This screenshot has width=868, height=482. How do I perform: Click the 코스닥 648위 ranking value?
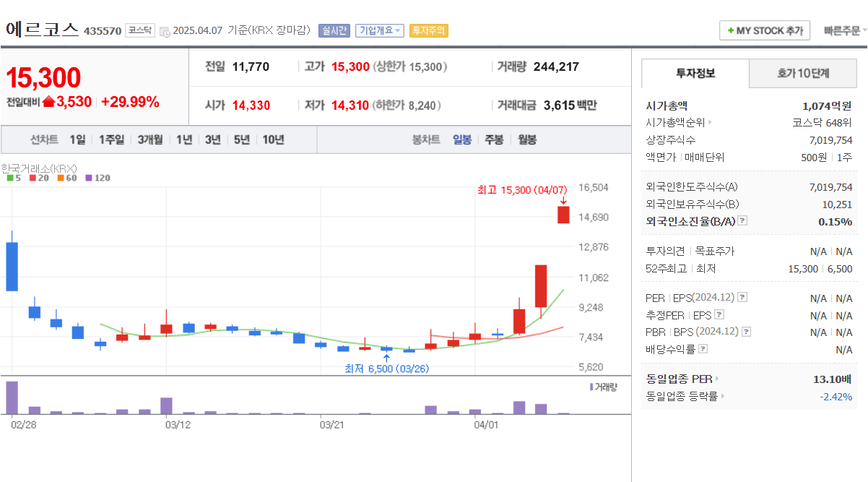click(822, 122)
